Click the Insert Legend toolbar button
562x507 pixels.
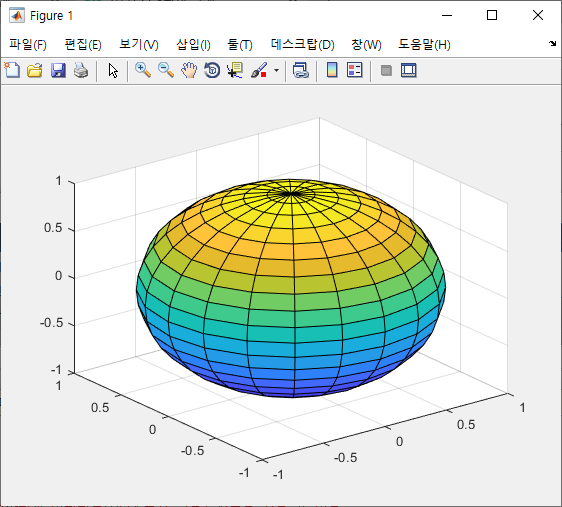tap(355, 70)
